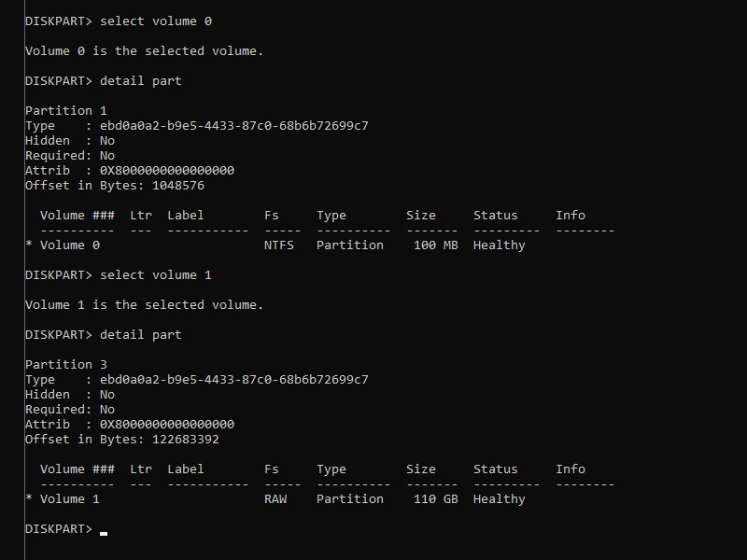The width and height of the screenshot is (747, 560).
Task: Click the NTFS filesystem entry
Action: (279, 245)
